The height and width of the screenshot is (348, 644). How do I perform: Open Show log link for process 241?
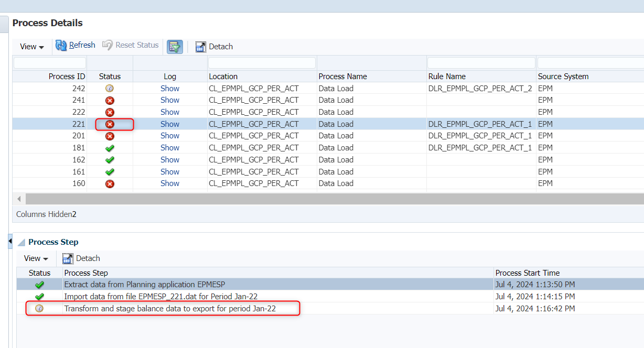pos(170,100)
